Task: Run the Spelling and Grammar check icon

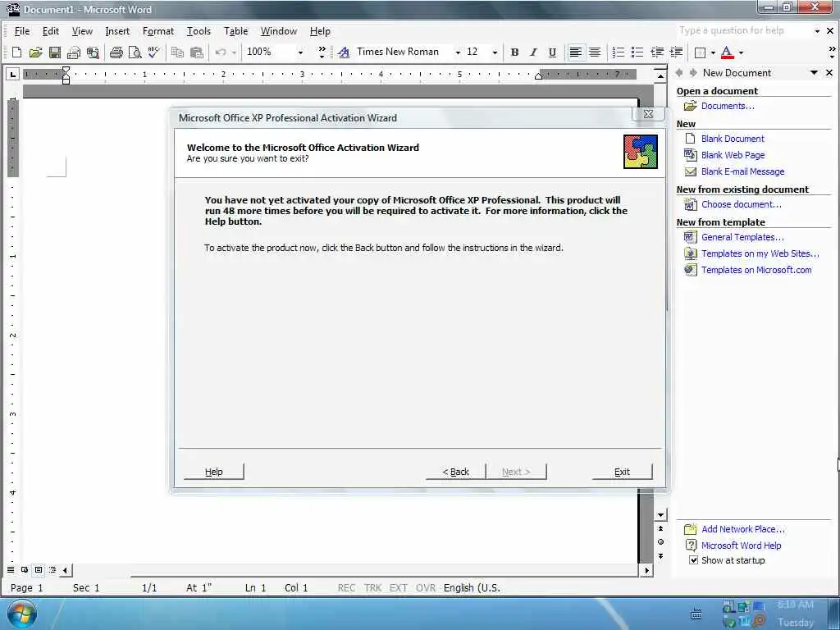Action: point(153,52)
